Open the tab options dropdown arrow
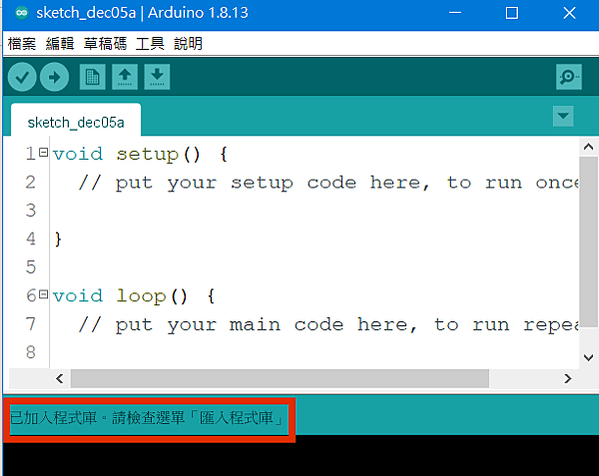The width and height of the screenshot is (599, 476). click(563, 116)
